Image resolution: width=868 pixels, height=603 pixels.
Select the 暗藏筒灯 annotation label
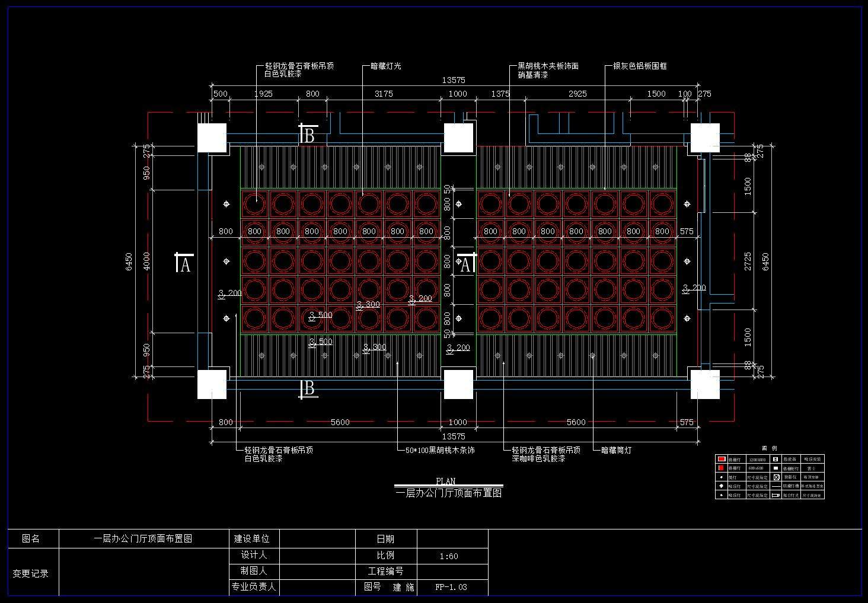(616, 450)
